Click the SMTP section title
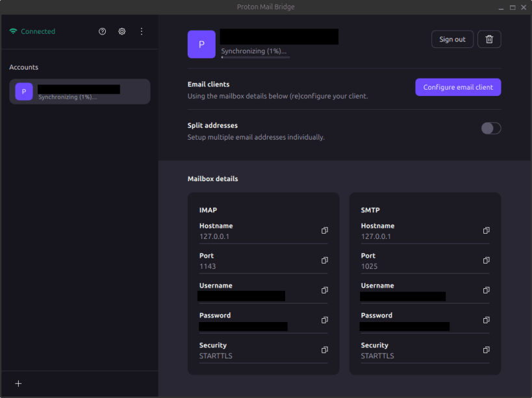Image resolution: width=532 pixels, height=398 pixels. (370, 210)
